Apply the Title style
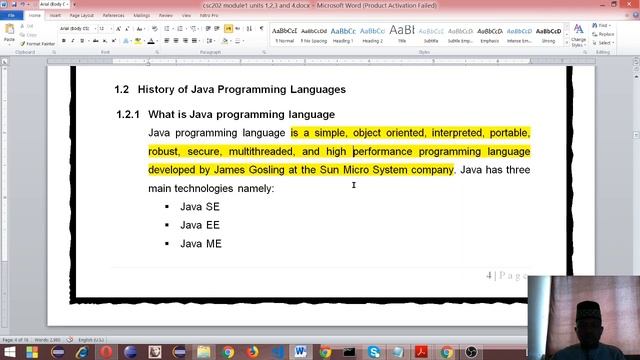 402,35
